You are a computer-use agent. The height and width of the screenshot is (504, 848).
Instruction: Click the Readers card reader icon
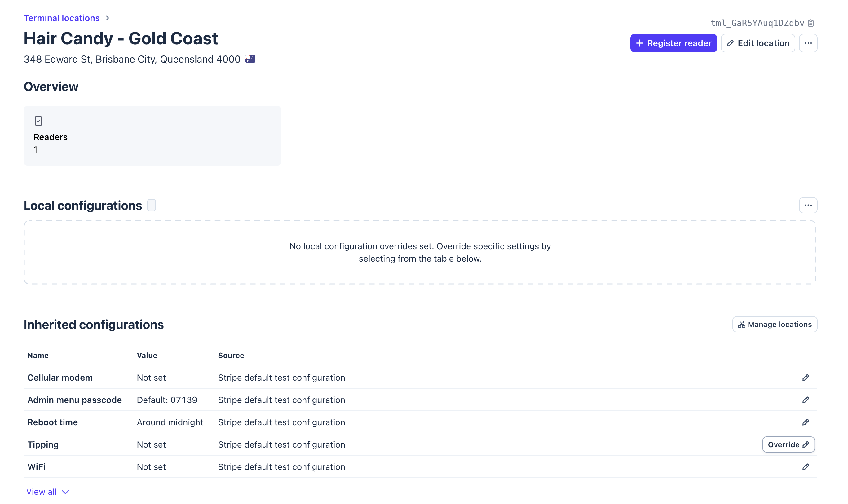pos(38,121)
